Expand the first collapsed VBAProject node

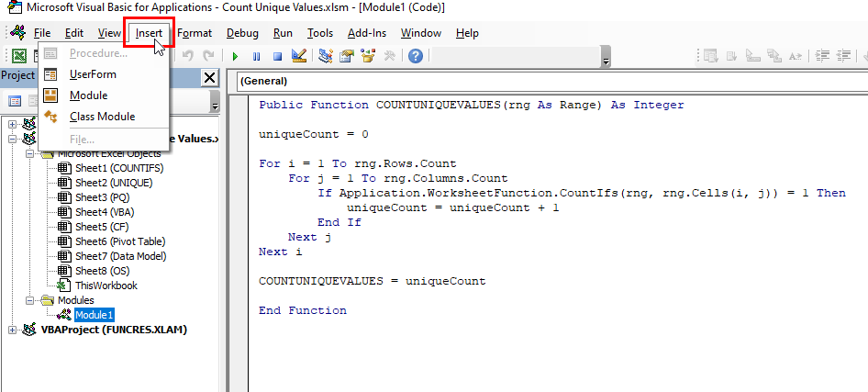coord(13,125)
